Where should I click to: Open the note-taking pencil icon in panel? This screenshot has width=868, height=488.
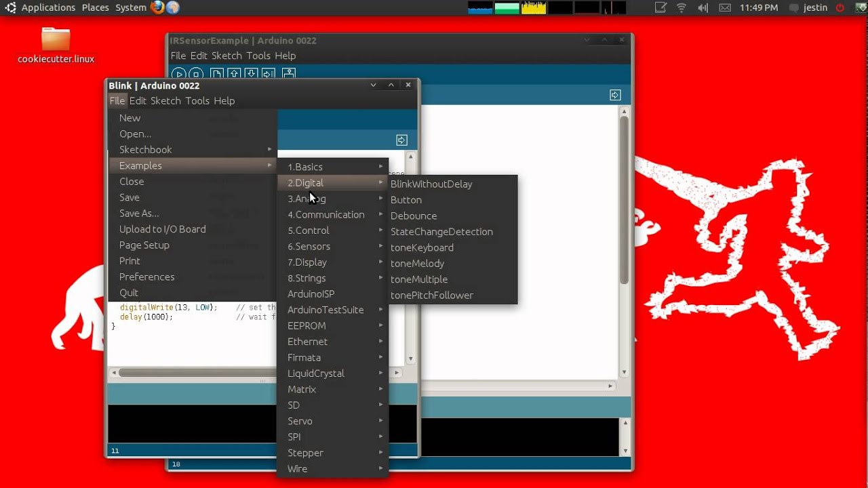coord(660,8)
